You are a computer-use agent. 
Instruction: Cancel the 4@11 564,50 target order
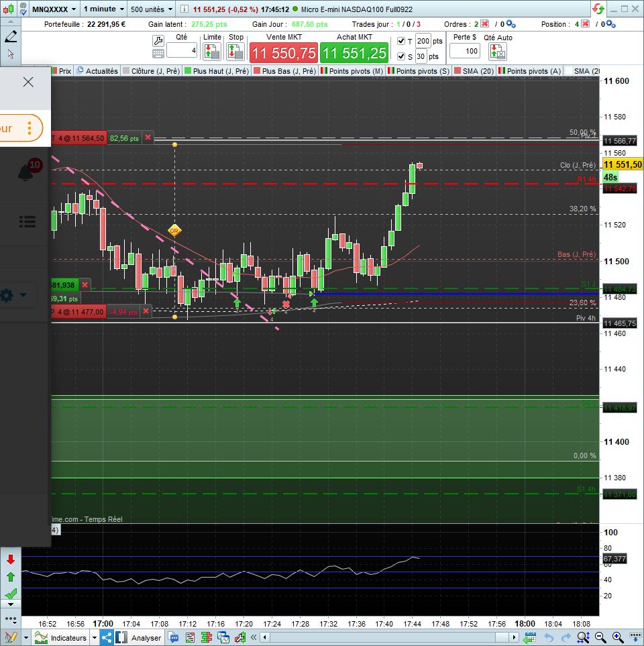[x=148, y=138]
